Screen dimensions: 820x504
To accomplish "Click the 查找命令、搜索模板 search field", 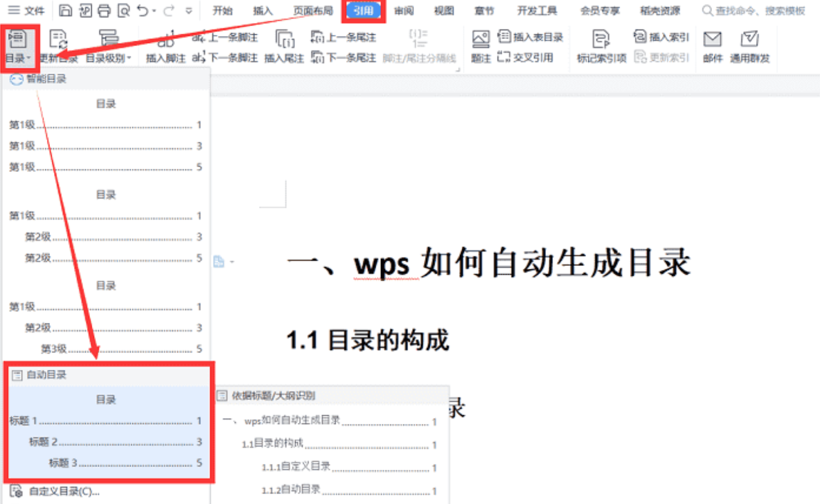I will point(754,10).
